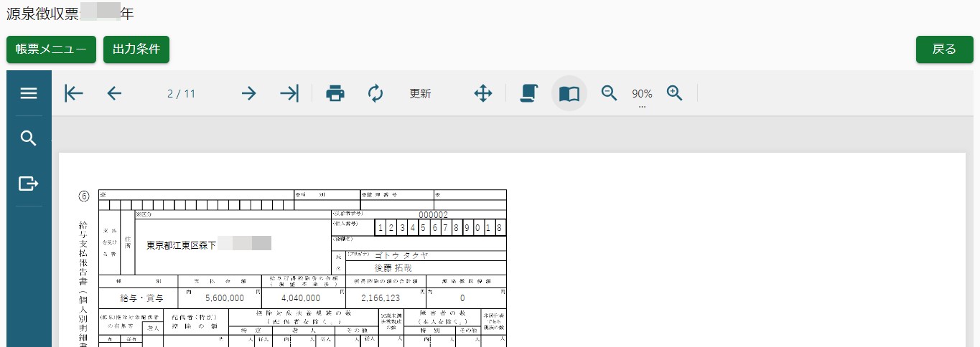This screenshot has height=347, width=980.
Task: Click the 更新 label in toolbar
Action: [420, 94]
